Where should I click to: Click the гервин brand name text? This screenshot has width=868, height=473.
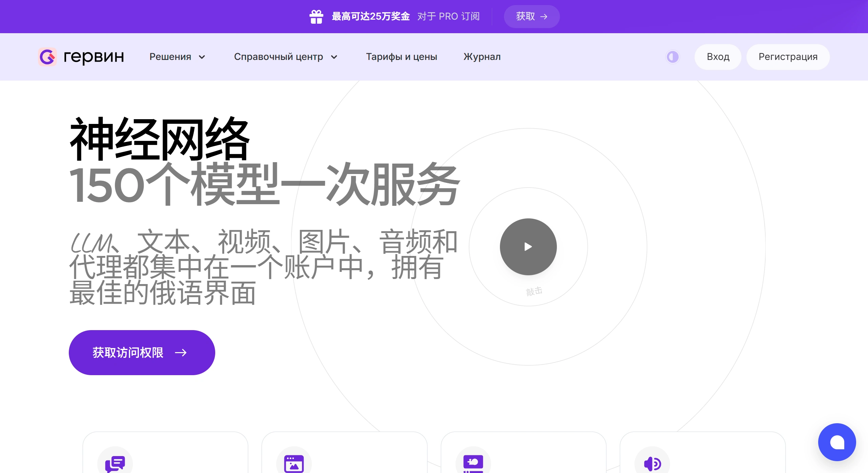pyautogui.click(x=94, y=57)
